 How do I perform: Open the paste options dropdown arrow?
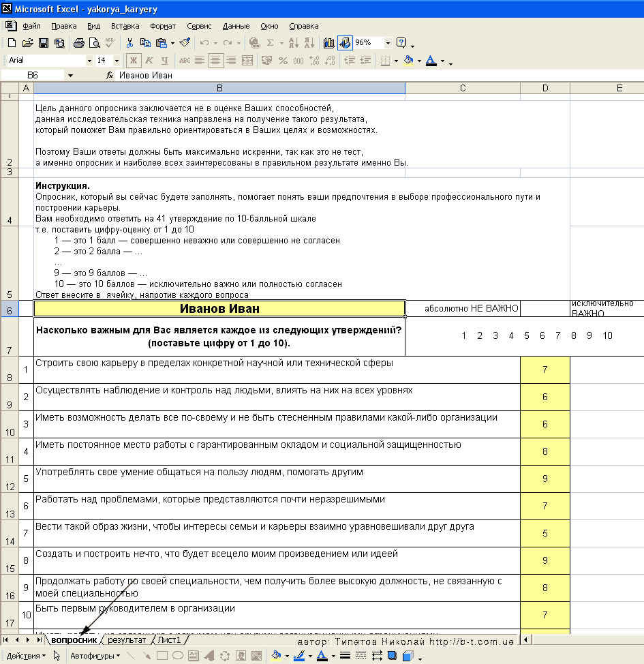[172, 43]
